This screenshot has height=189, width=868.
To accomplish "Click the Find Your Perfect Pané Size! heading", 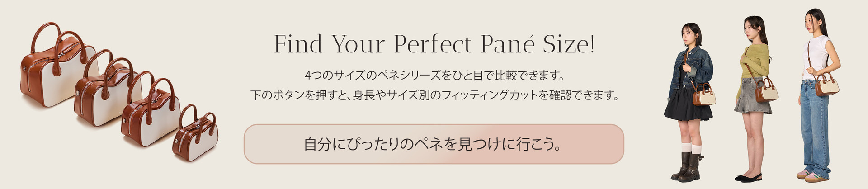I will (434, 44).
